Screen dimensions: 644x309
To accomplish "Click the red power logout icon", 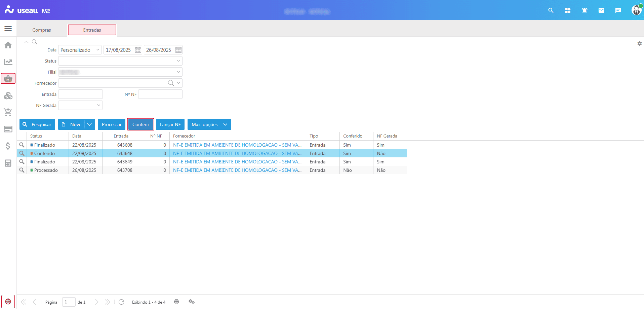I will coord(8,301).
